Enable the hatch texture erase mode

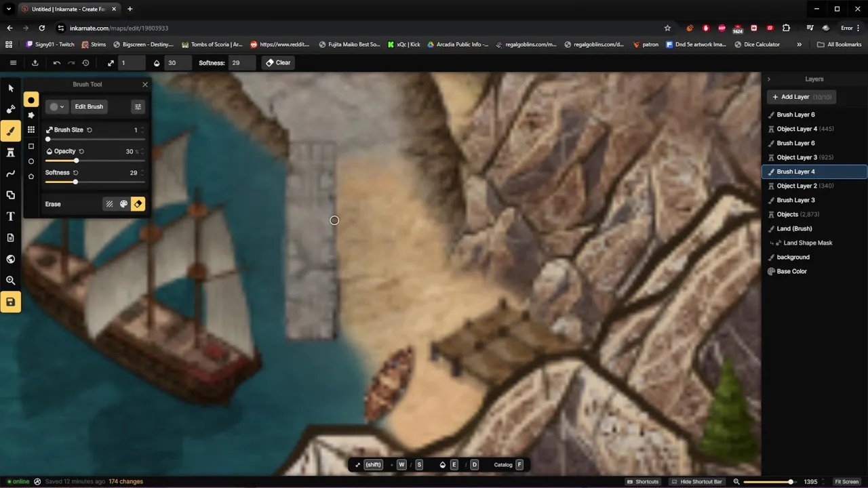click(109, 204)
